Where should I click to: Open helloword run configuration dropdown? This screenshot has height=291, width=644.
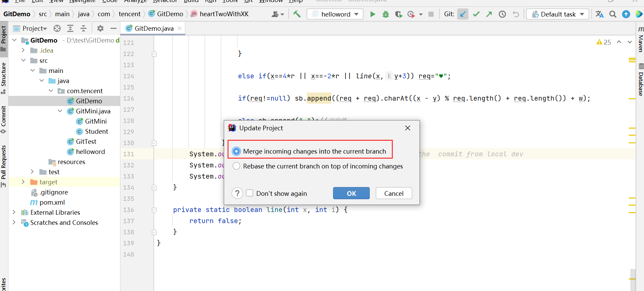tap(335, 14)
